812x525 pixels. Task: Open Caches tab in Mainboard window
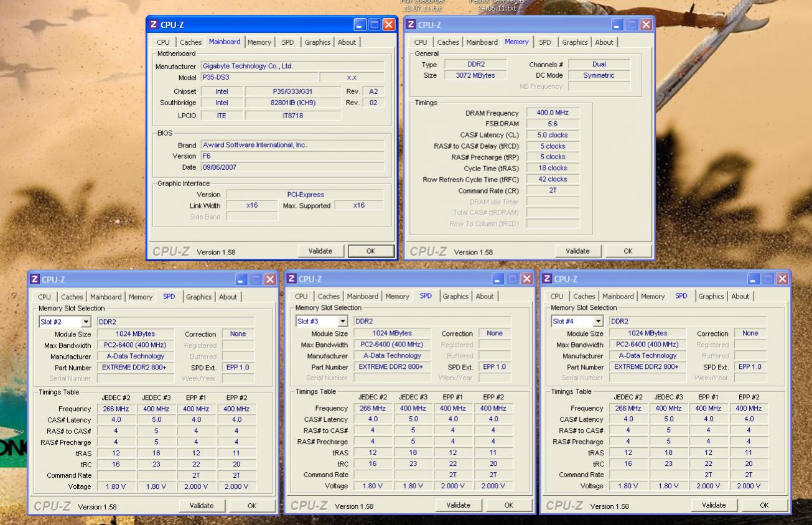point(190,42)
